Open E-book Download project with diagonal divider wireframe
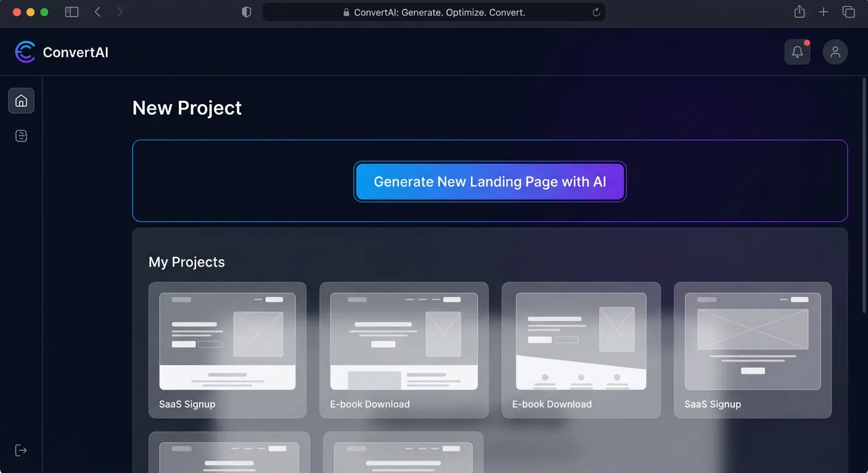 tap(581, 350)
